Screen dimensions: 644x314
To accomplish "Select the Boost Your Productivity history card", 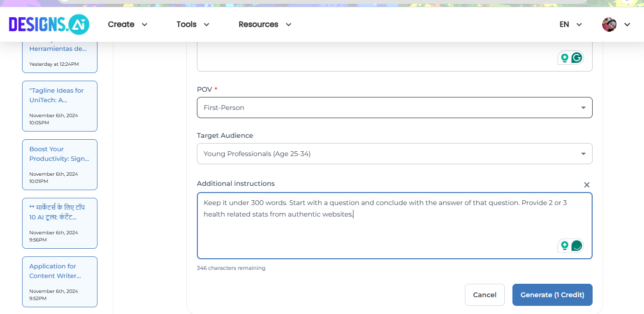I will [60, 164].
